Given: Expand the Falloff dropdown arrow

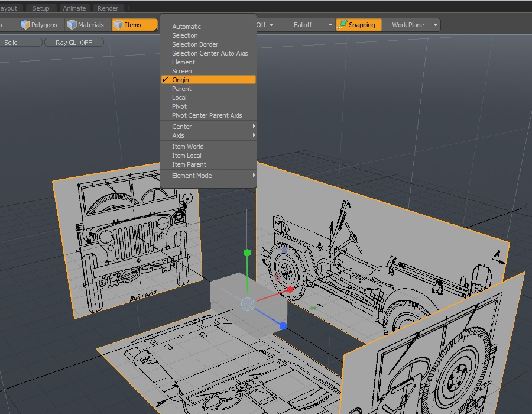Looking at the screenshot, I should pyautogui.click(x=330, y=25).
